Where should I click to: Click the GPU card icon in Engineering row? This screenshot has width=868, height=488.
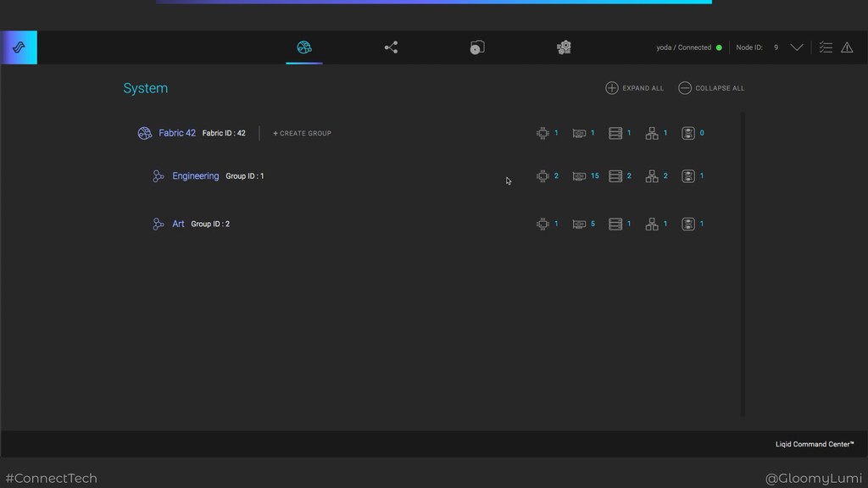coord(579,176)
